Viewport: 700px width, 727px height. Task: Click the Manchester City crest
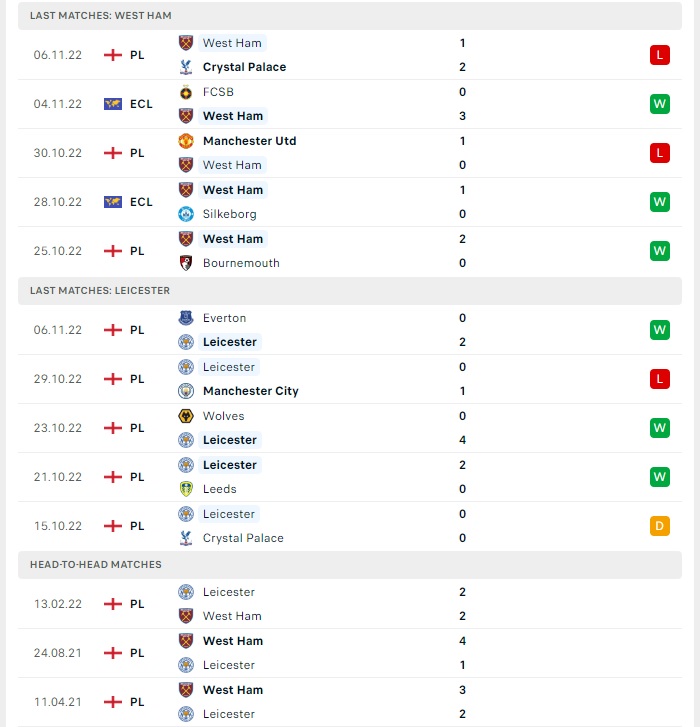coord(186,391)
